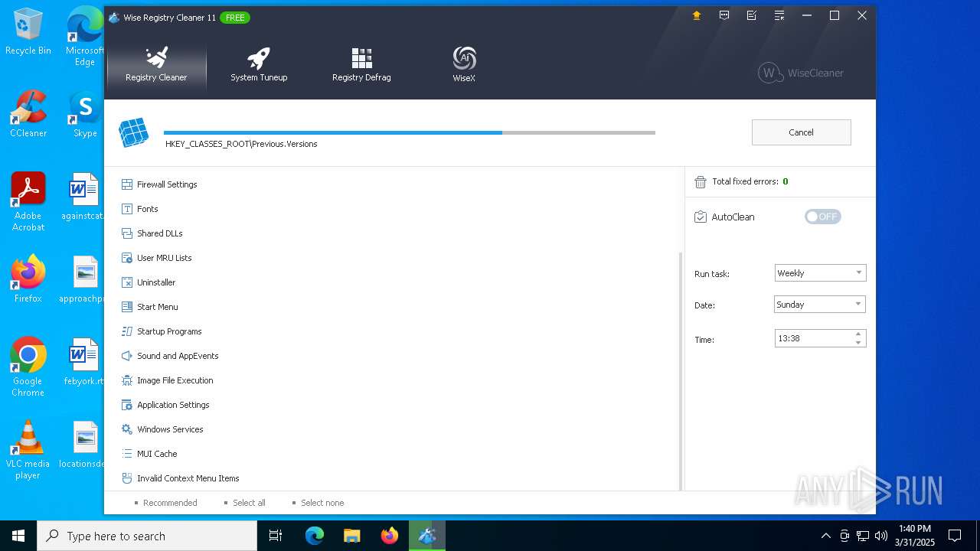Screen dimensions: 980x551
Task: Open the Registry Cleaner tab
Action: click(156, 65)
